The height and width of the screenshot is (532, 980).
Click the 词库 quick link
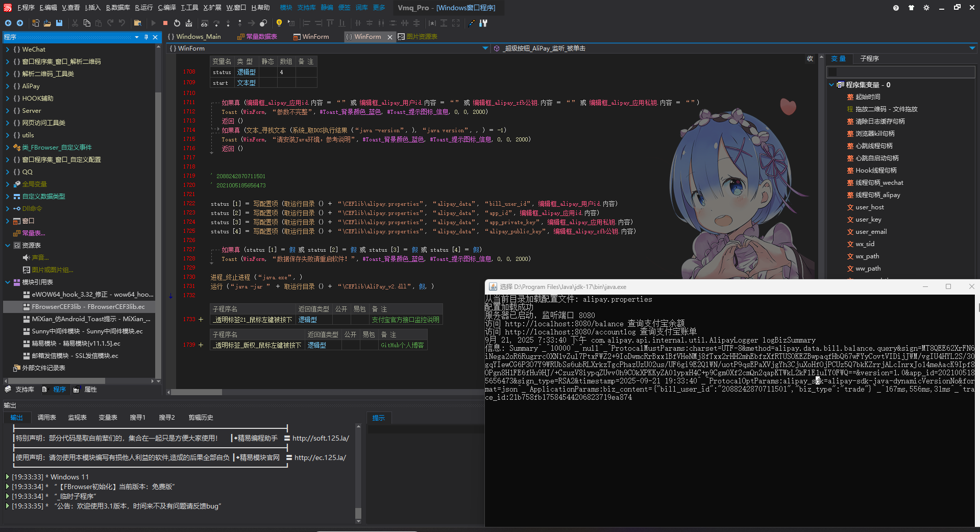point(361,8)
